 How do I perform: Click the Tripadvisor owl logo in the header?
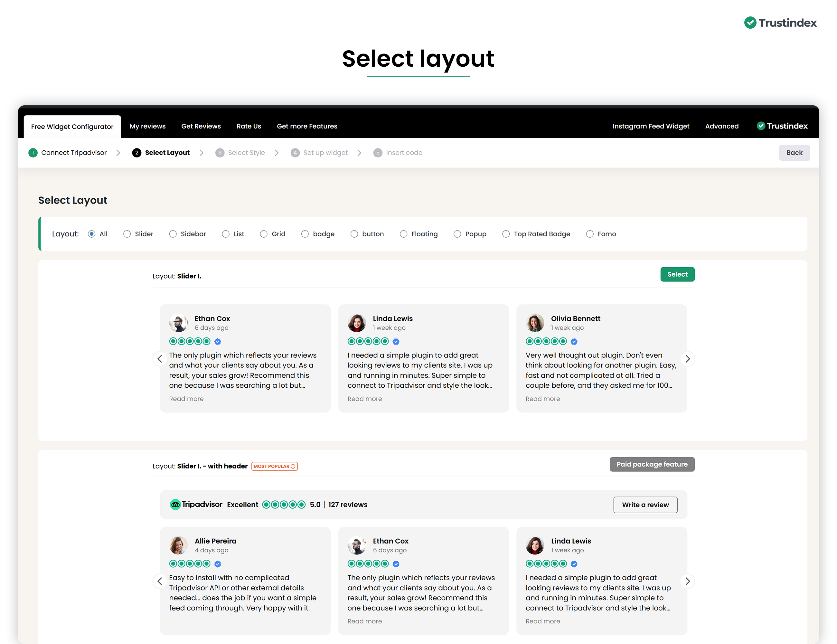click(x=175, y=505)
